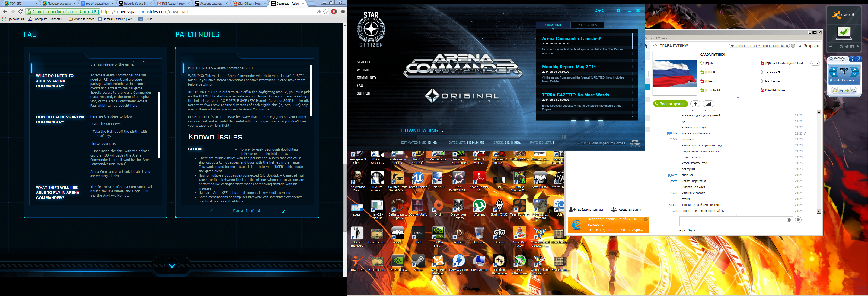Click the Skype message input field

click(736, 221)
